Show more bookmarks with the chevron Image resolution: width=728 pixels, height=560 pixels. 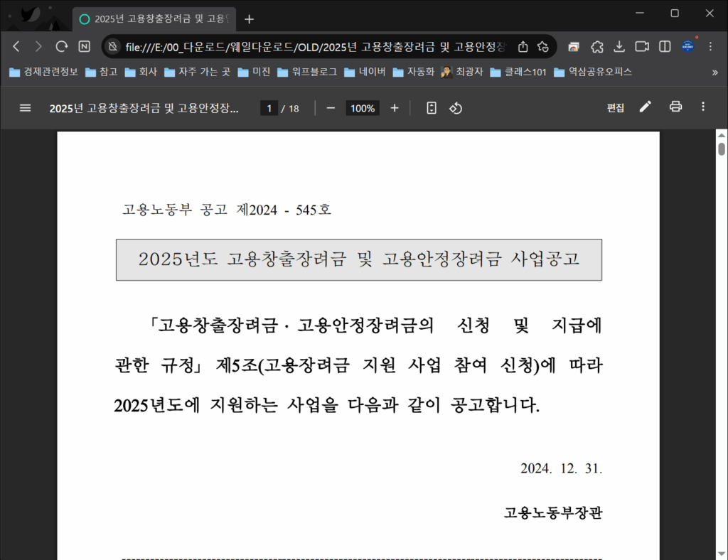715,72
